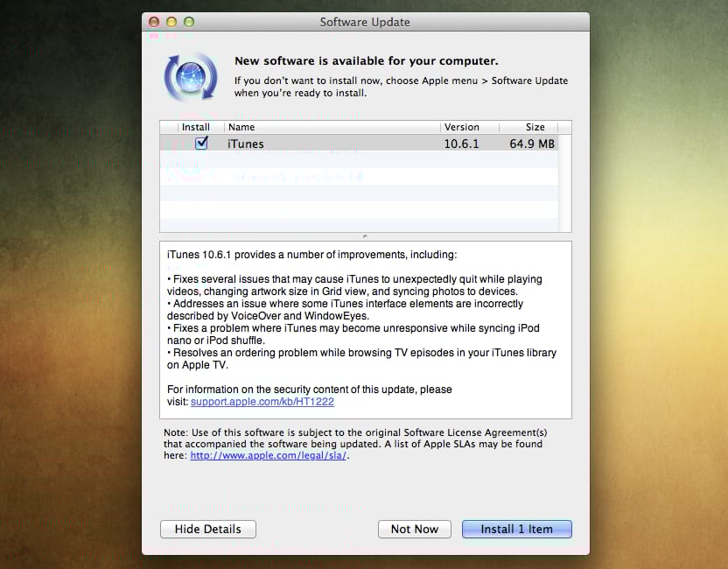Close the Software Update window

tap(154, 22)
